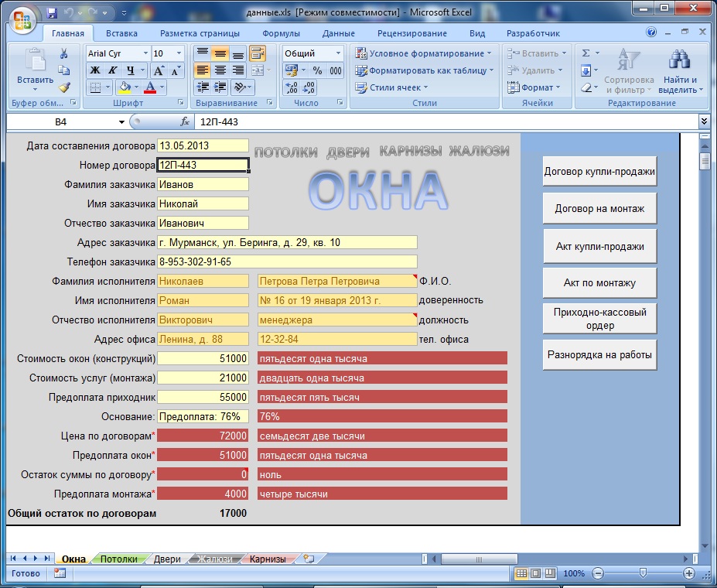Click the fx insert function icon

click(185, 121)
